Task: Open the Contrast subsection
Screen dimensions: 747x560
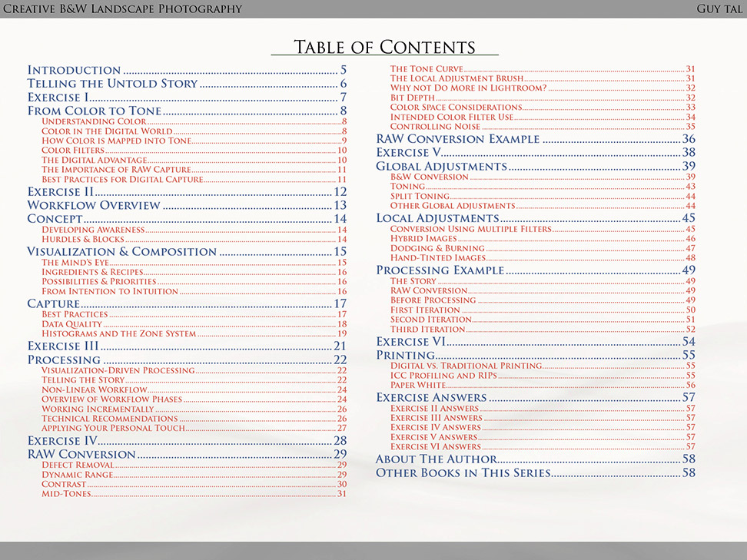Action: 194,484
